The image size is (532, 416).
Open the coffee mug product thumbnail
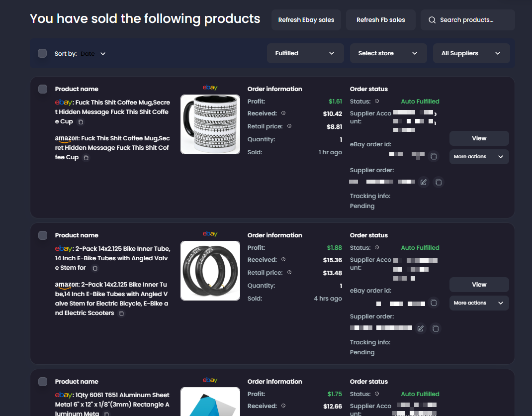click(x=210, y=124)
